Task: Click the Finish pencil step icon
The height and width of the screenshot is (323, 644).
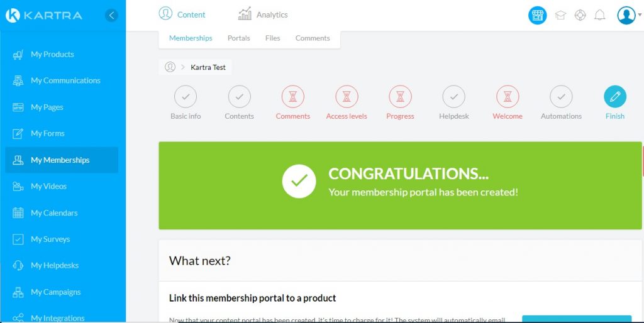Action: tap(614, 97)
